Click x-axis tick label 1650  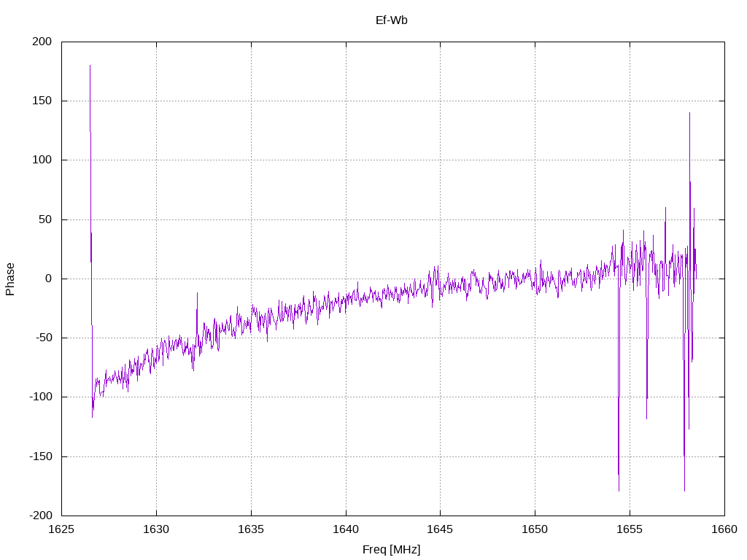pyautogui.click(x=535, y=529)
